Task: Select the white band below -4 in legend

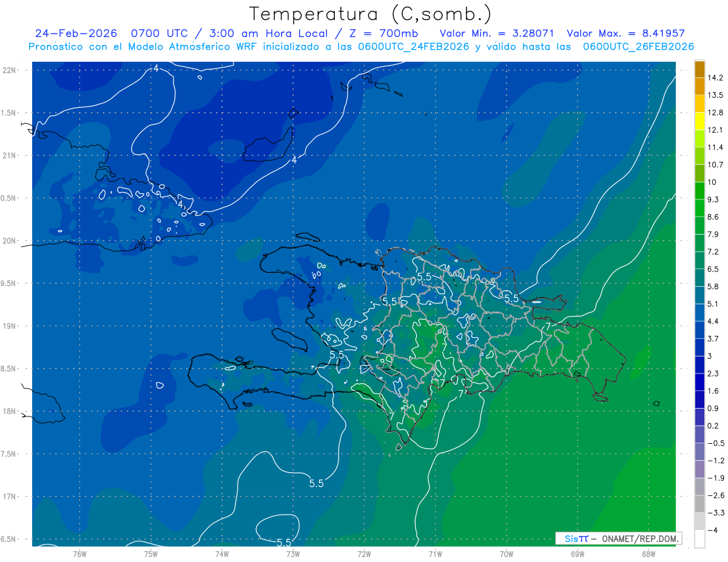Action: click(x=699, y=539)
